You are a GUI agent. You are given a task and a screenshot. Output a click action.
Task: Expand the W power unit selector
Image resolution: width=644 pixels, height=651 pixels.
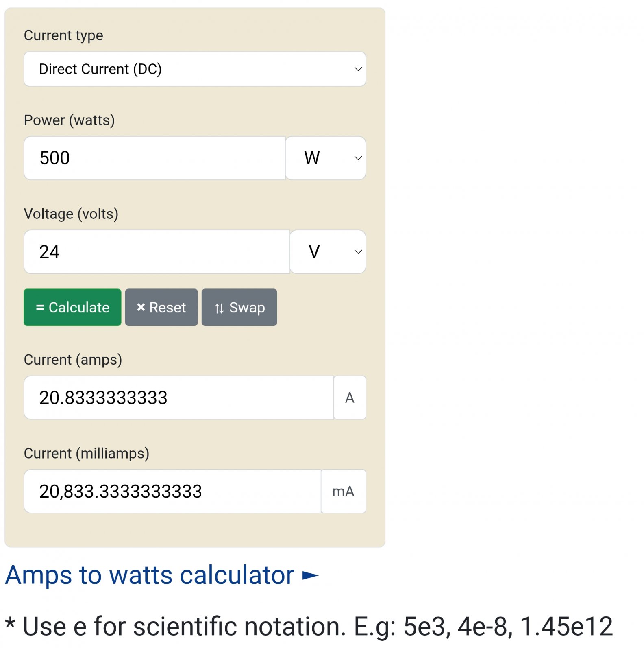[x=326, y=158]
